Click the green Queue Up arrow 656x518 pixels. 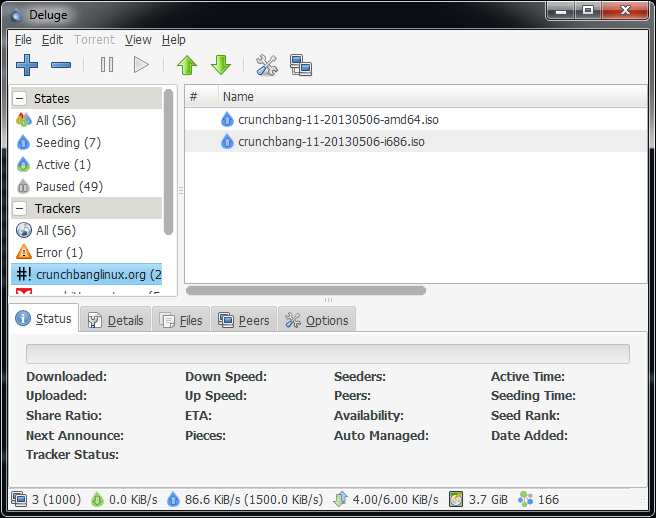tap(187, 65)
